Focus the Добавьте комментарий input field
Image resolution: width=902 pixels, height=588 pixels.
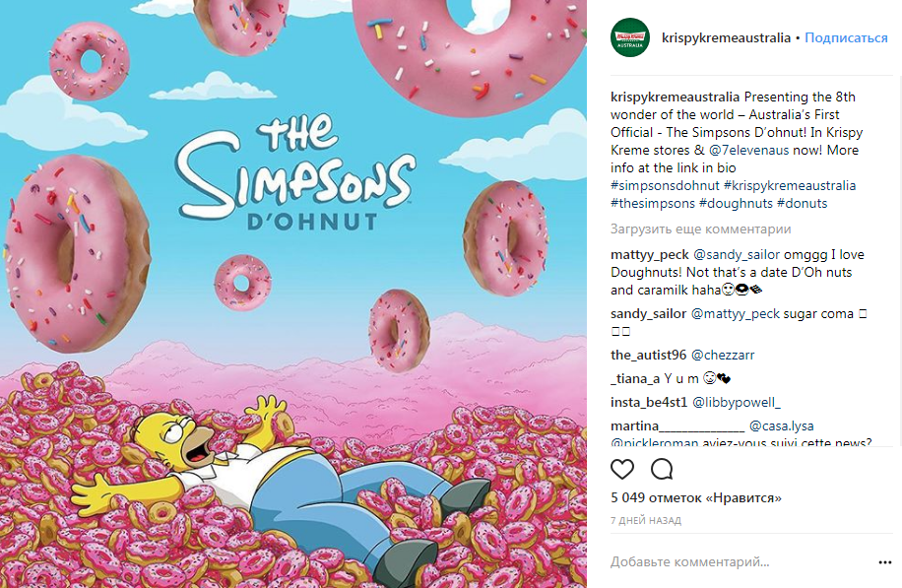pyautogui.click(x=729, y=562)
